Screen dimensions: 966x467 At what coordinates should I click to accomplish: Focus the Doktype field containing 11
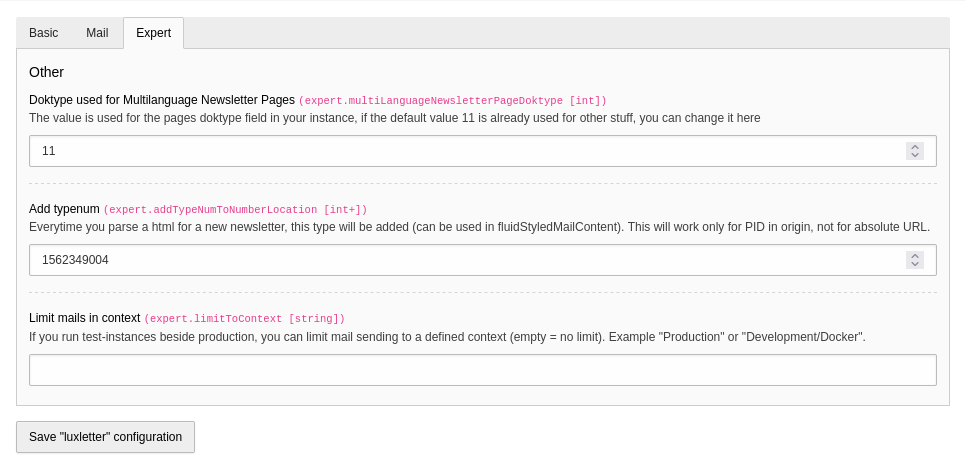[483, 151]
